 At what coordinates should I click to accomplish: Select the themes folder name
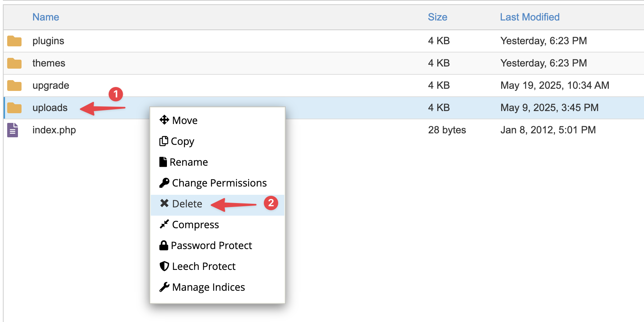click(x=49, y=63)
